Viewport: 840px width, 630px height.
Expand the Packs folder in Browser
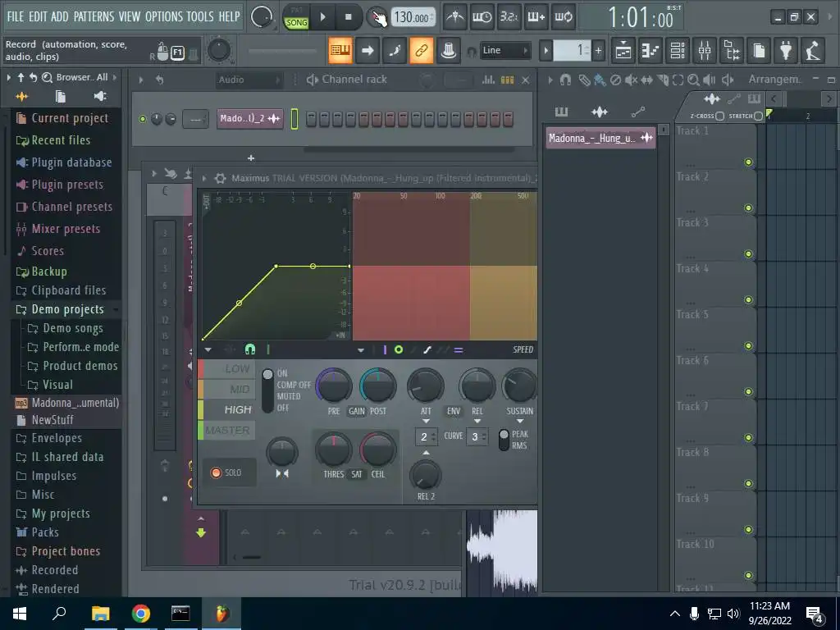tap(45, 532)
